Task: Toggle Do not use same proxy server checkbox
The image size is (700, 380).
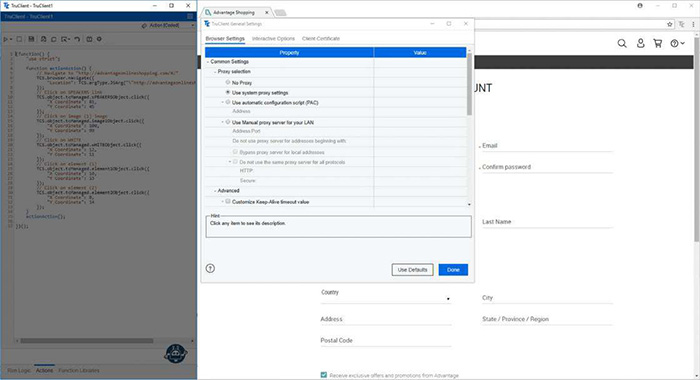Action: click(235, 162)
